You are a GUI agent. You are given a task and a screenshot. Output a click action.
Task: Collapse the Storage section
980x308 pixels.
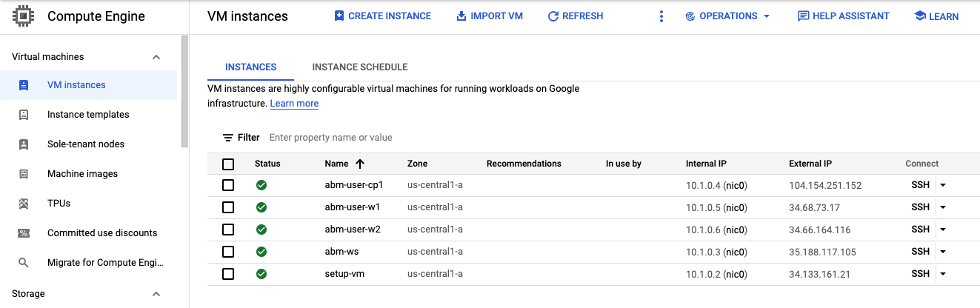(156, 294)
